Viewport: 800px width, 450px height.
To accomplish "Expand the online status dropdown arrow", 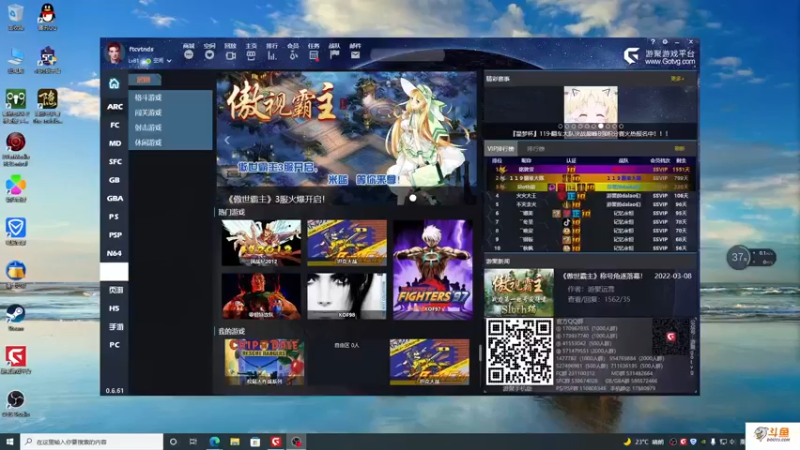I will (169, 61).
